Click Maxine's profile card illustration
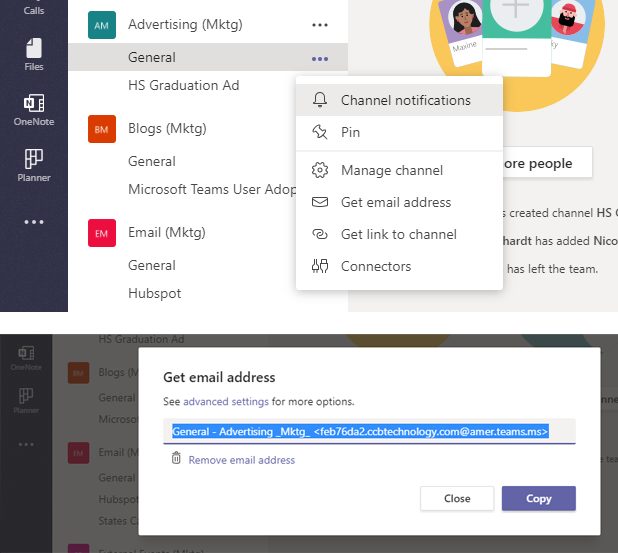This screenshot has width=618, height=553. [464, 32]
